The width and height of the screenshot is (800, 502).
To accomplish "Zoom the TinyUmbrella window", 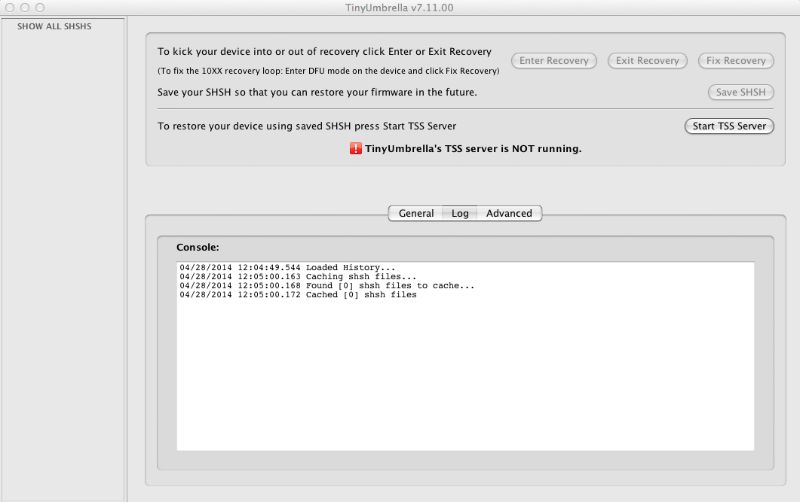I will tap(40, 7).
